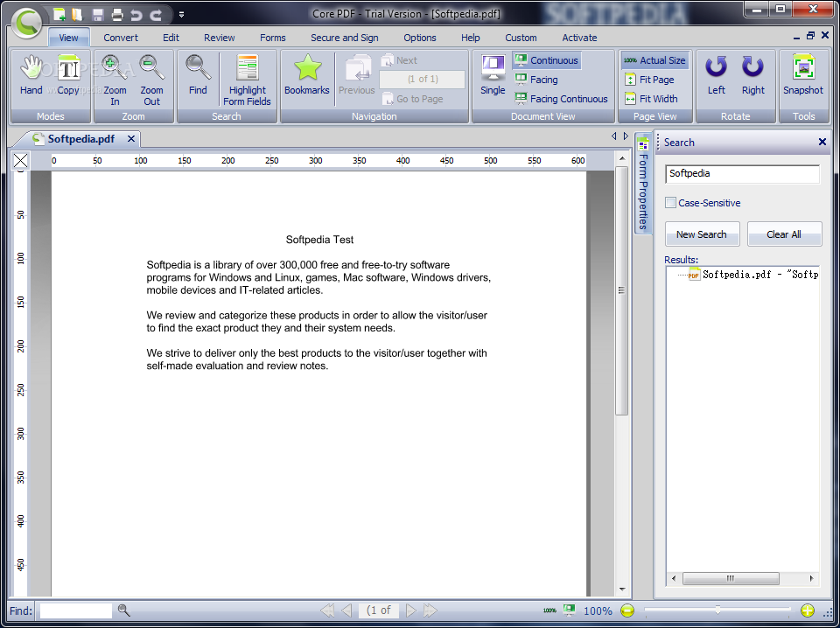Set page view to Fit Page
The height and width of the screenshot is (628, 840).
649,80
